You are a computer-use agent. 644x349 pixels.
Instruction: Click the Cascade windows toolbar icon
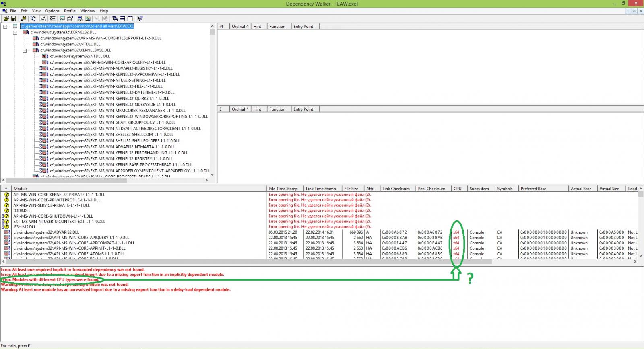coord(115,18)
